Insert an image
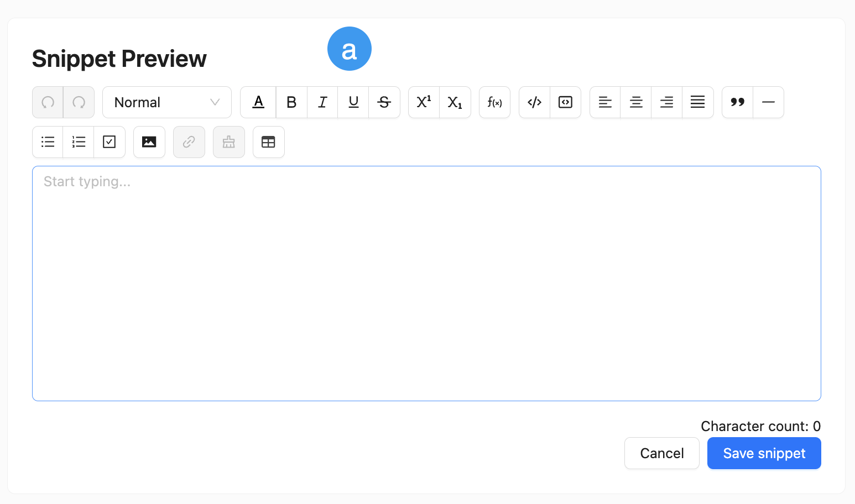855x504 pixels. coord(149,142)
